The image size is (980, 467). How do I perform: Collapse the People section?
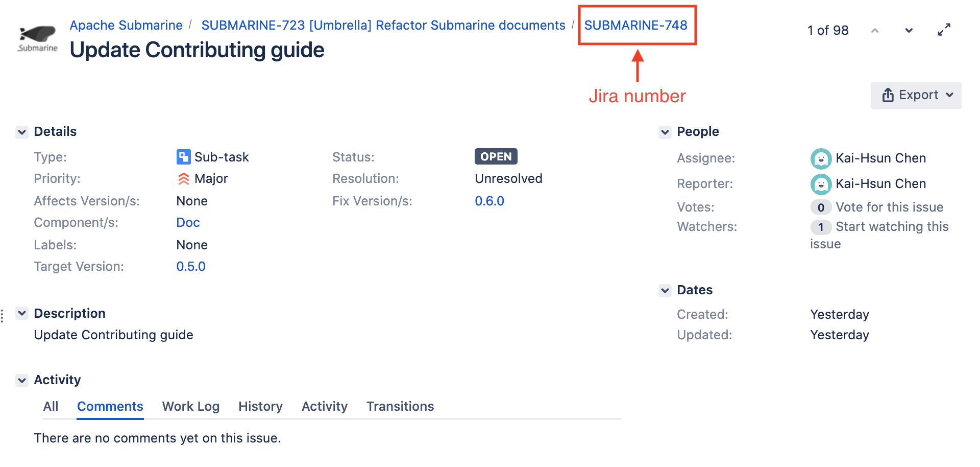(665, 132)
